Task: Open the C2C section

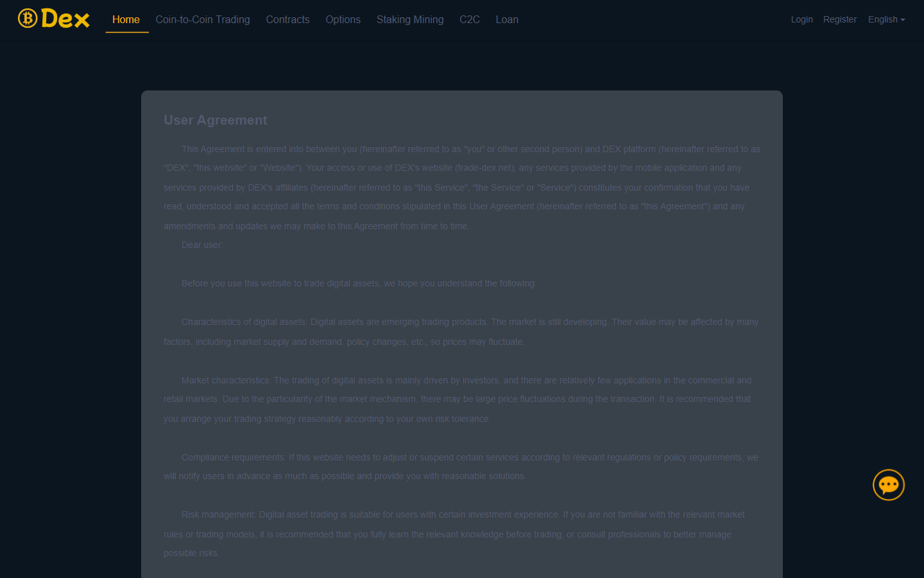Action: point(470,19)
